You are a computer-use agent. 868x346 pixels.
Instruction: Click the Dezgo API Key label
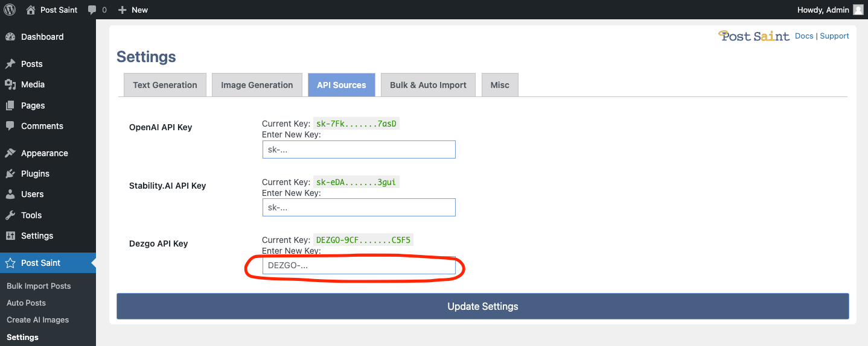(159, 244)
